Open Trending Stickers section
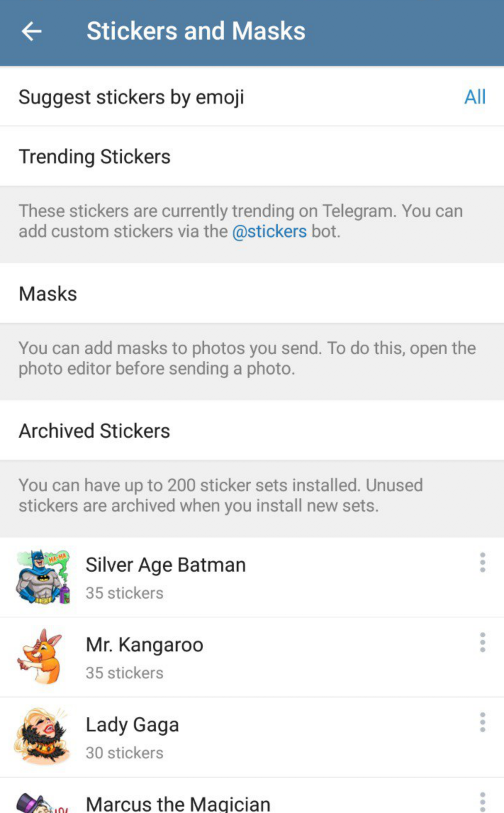Viewport: 504px width, 813px height. click(x=94, y=157)
